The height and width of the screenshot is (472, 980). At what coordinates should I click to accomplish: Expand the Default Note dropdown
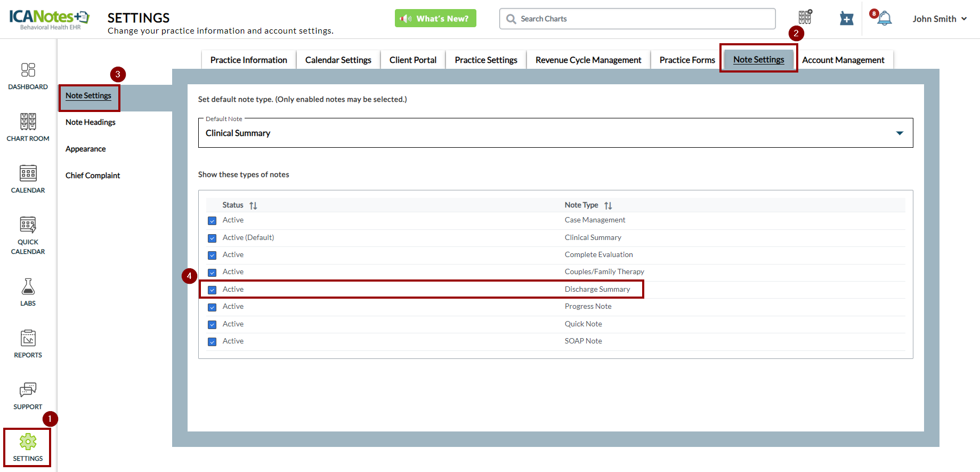pos(899,133)
